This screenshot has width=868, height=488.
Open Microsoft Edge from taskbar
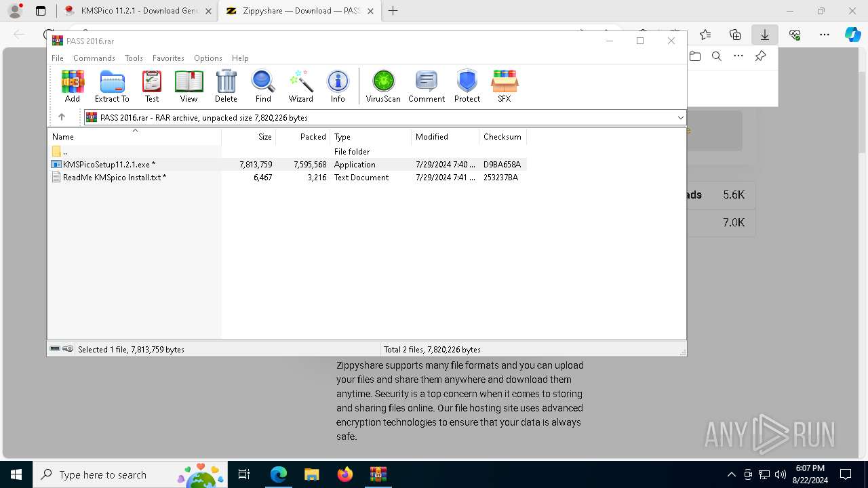tap(279, 474)
